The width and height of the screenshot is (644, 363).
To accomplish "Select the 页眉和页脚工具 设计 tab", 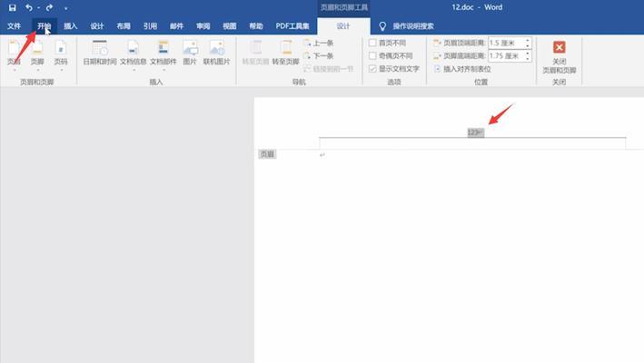I will [343, 25].
